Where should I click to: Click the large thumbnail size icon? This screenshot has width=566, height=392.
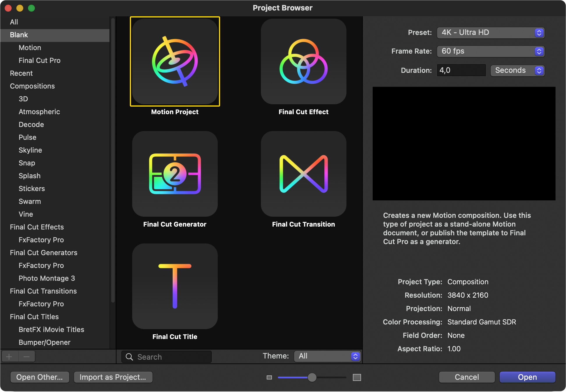click(357, 377)
